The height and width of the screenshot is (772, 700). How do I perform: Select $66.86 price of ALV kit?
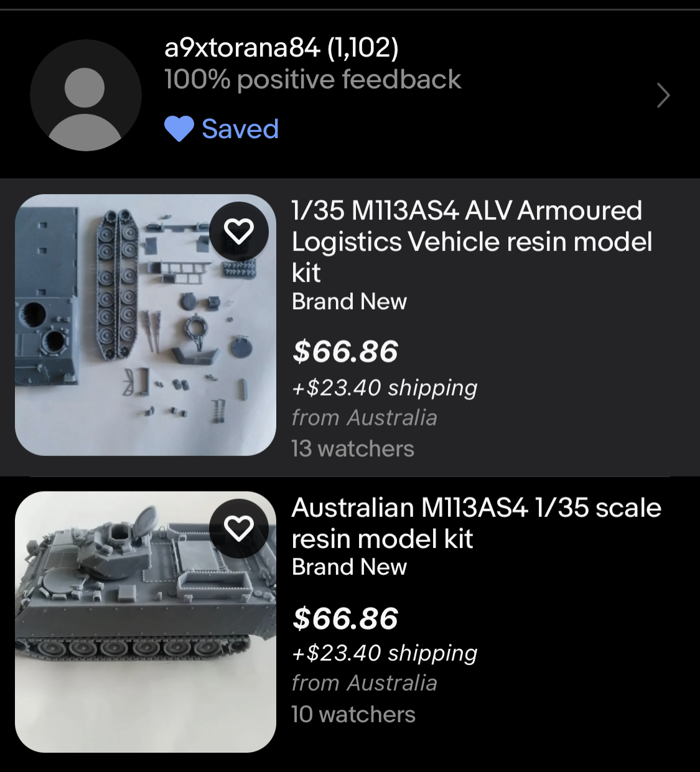pyautogui.click(x=345, y=351)
